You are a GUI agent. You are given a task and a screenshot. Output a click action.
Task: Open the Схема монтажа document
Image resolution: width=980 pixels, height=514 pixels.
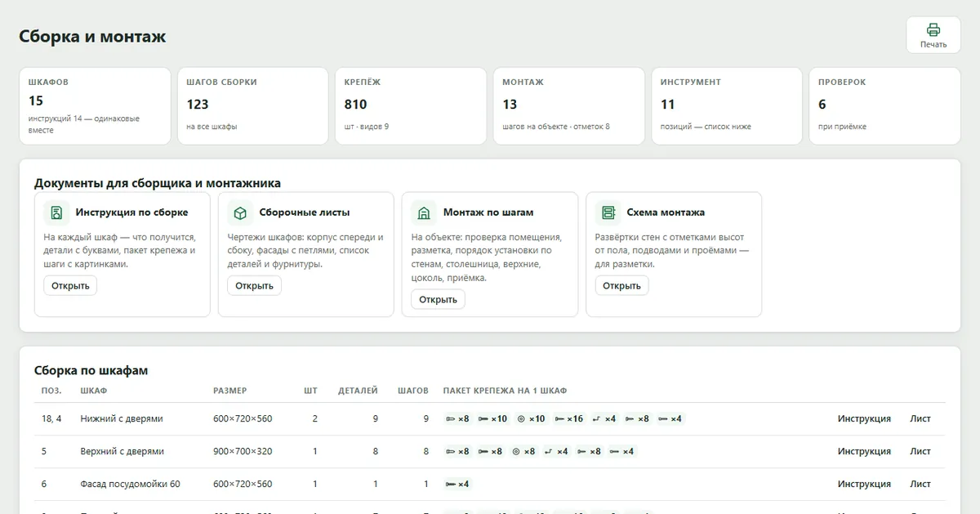pos(621,285)
